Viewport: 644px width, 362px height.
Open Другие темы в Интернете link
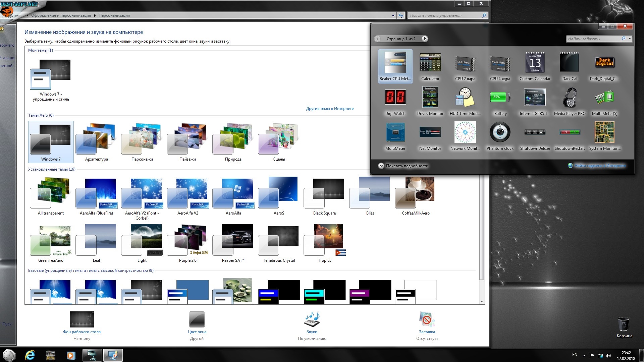coord(330,109)
